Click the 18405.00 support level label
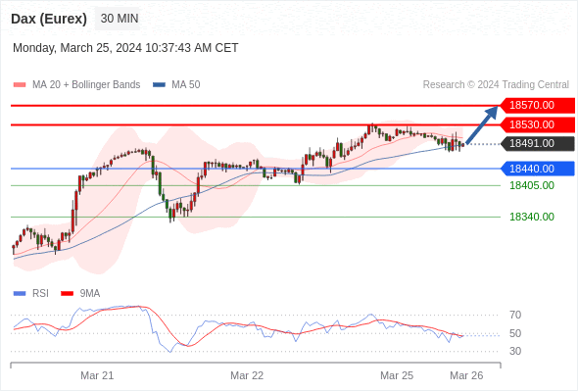This screenshot has width=578, height=392. [532, 185]
